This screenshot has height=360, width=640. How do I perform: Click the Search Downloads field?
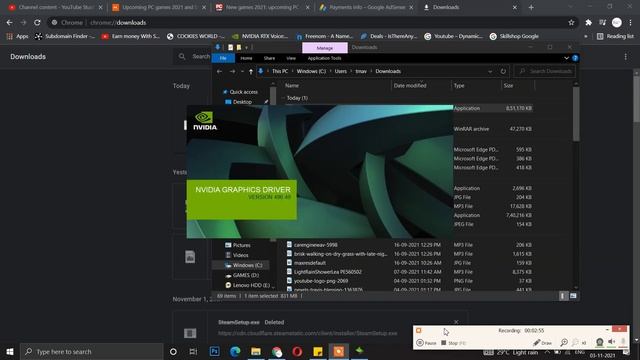click(545, 71)
